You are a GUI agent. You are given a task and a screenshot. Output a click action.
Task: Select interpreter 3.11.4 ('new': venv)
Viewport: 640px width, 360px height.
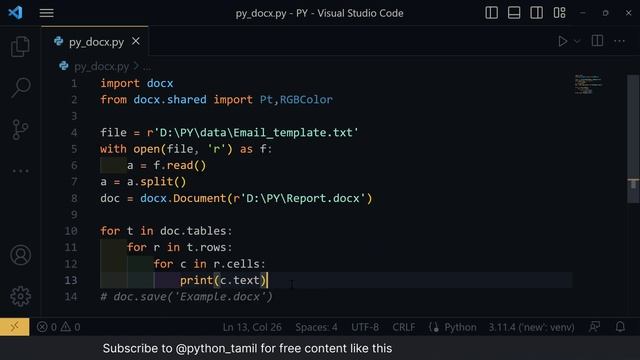531,327
